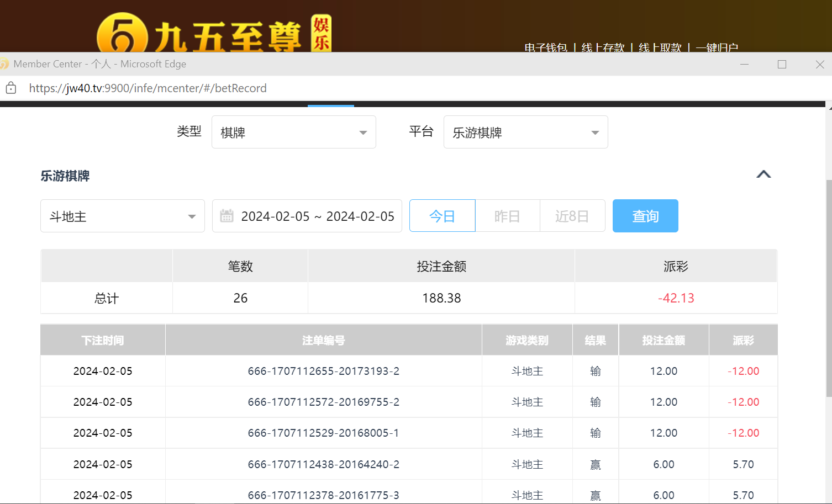Screen dimensions: 832x504
Task: Click the vertical scrollbar thumb on the right
Action: coord(829,288)
